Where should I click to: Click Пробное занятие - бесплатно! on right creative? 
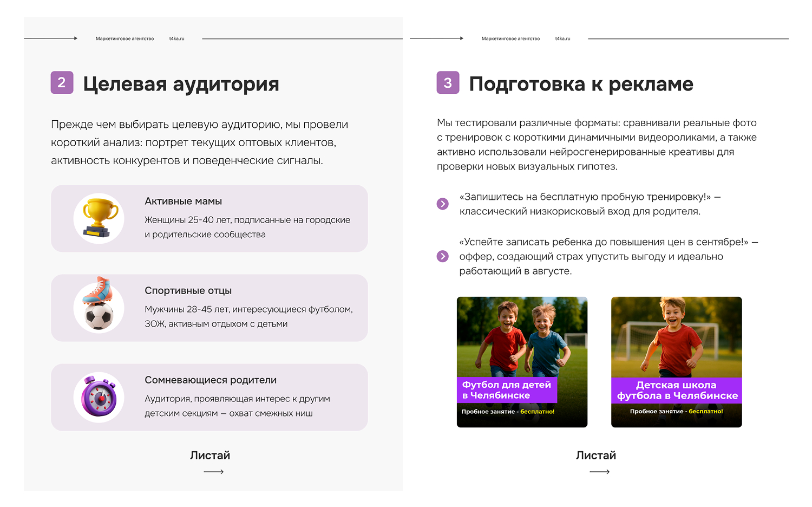coord(677,412)
